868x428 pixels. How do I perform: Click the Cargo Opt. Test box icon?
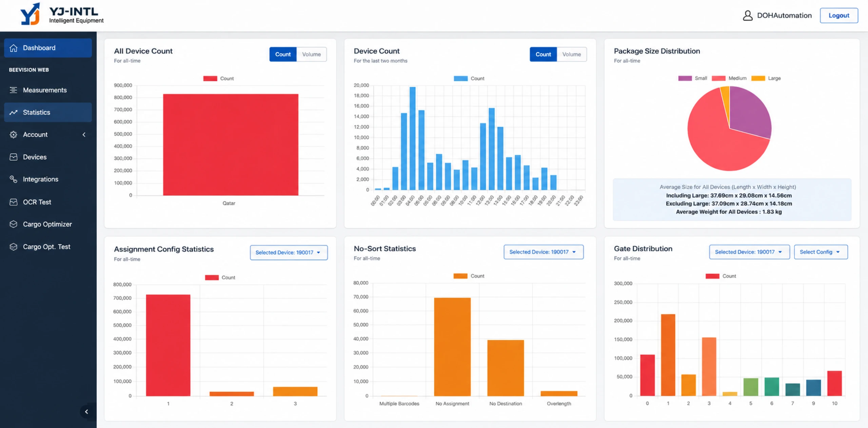tap(14, 247)
